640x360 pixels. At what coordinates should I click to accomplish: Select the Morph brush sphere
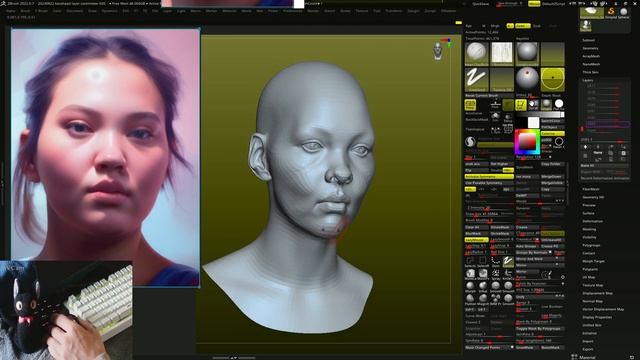click(x=470, y=286)
